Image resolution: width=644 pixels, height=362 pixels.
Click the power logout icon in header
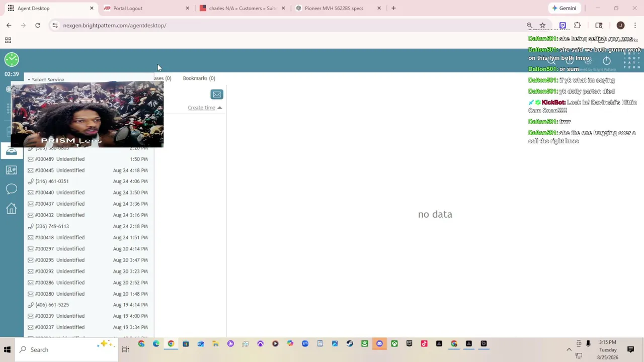[607, 61]
